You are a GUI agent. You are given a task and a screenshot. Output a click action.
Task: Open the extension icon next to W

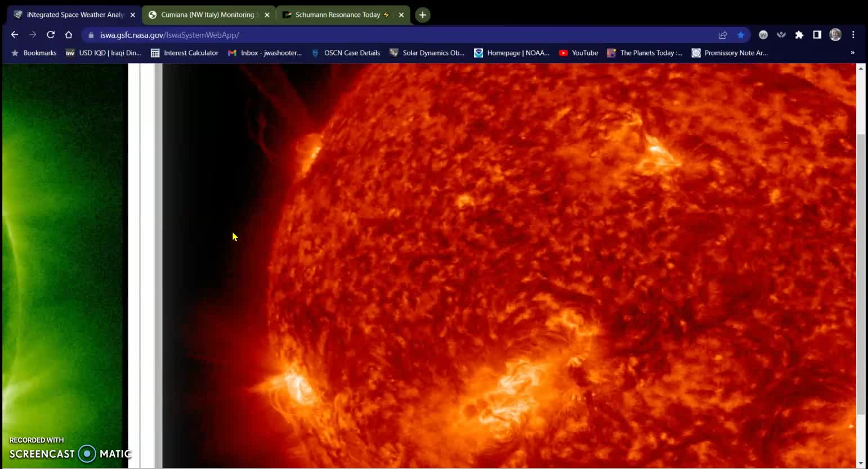781,35
